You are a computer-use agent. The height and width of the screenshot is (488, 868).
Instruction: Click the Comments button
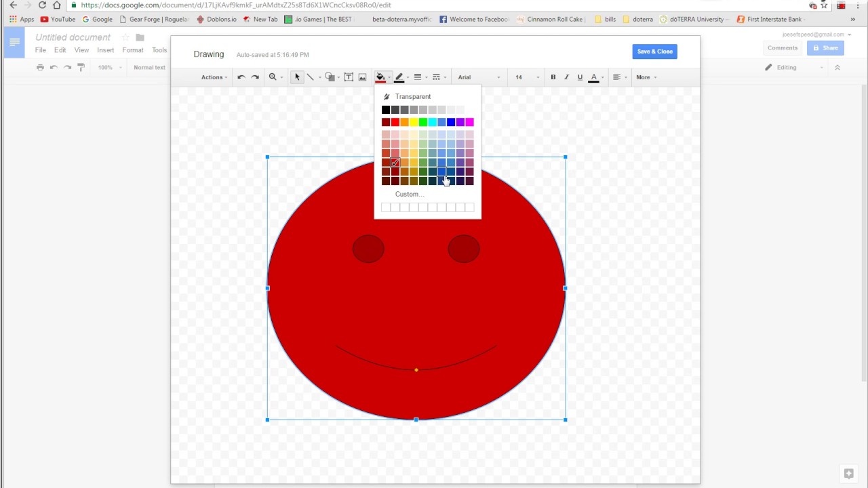tap(783, 48)
